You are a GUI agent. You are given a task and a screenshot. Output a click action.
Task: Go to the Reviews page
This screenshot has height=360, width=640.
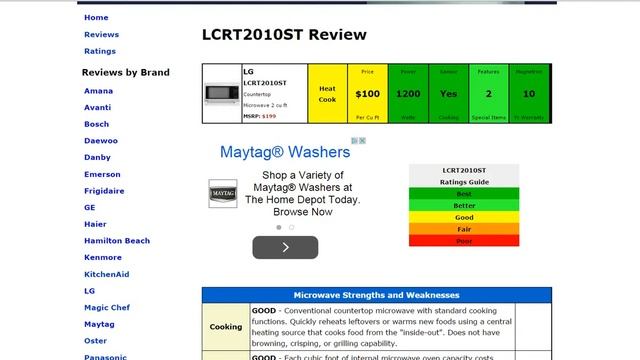(101, 35)
